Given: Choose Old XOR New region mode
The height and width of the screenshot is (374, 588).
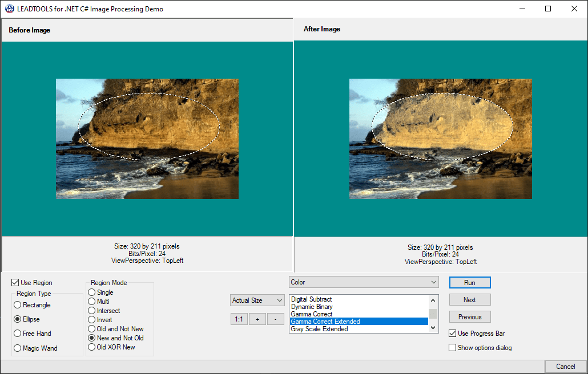Looking at the screenshot, I should click(x=94, y=347).
